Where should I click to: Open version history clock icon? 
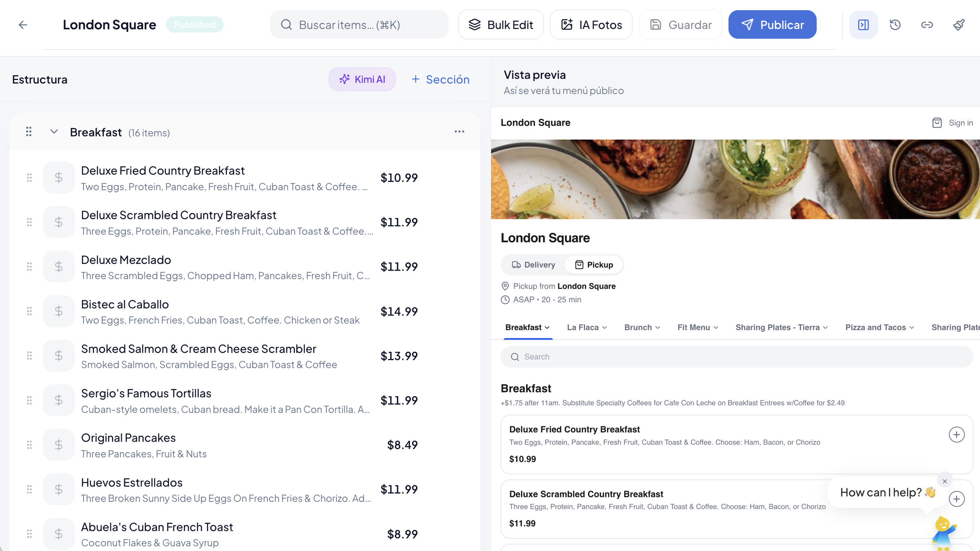click(895, 25)
